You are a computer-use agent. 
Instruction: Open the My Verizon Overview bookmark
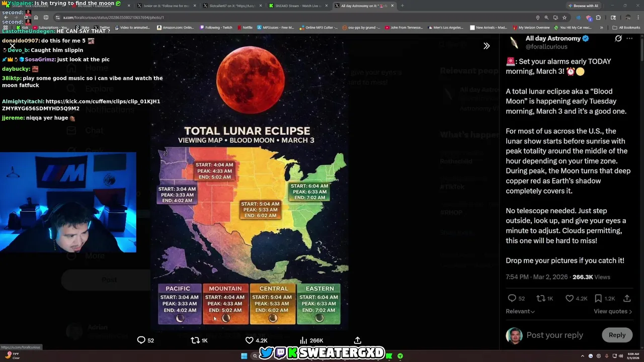530,28
